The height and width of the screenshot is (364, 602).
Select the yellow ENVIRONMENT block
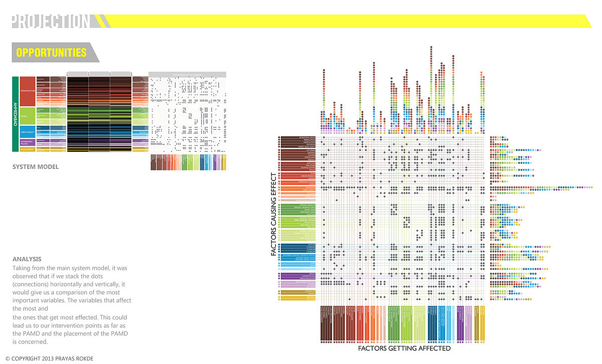pos(28,149)
